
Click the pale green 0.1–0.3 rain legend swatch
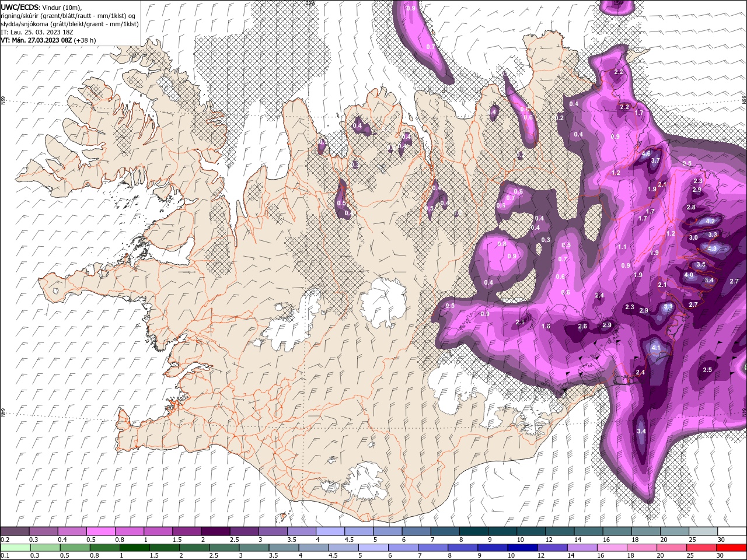point(15,548)
